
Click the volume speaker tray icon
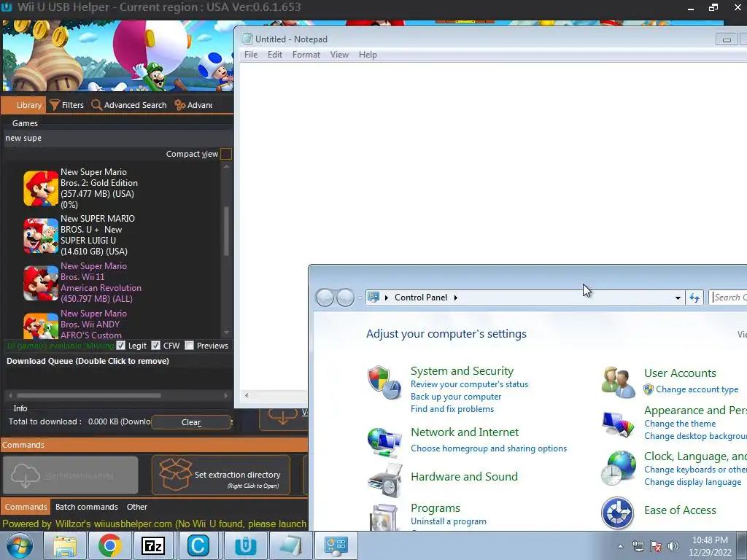click(673, 546)
